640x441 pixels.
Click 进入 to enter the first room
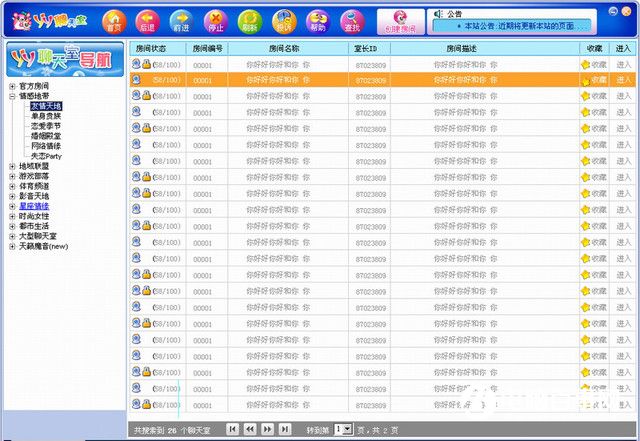[624, 64]
